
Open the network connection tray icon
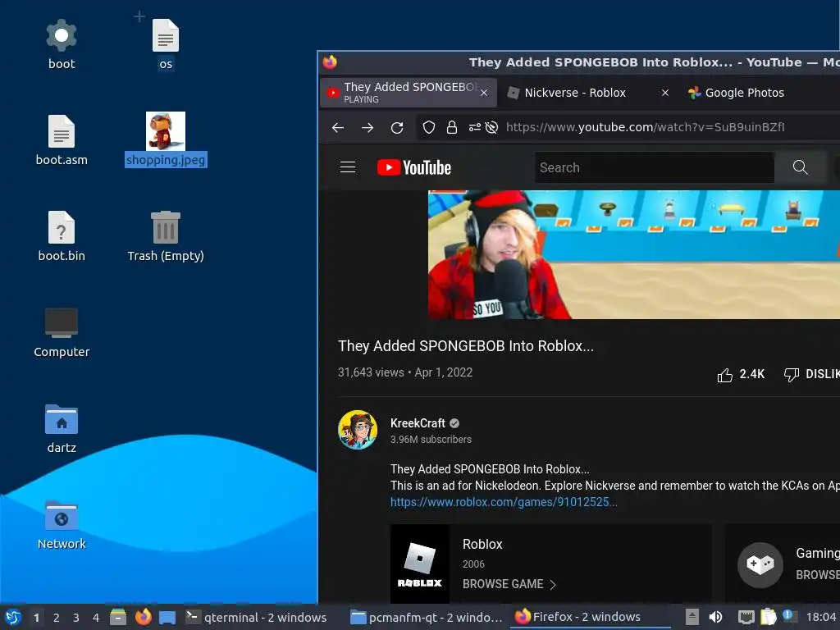coord(746,618)
